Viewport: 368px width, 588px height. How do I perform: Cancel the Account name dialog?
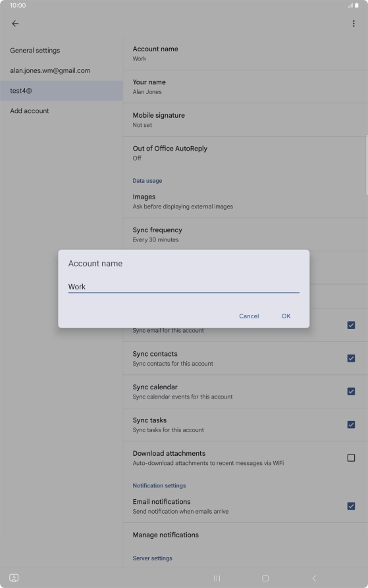[x=249, y=316]
